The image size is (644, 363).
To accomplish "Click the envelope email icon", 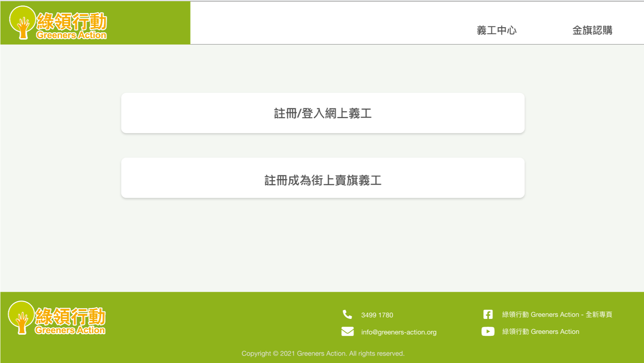I will coord(347,332).
